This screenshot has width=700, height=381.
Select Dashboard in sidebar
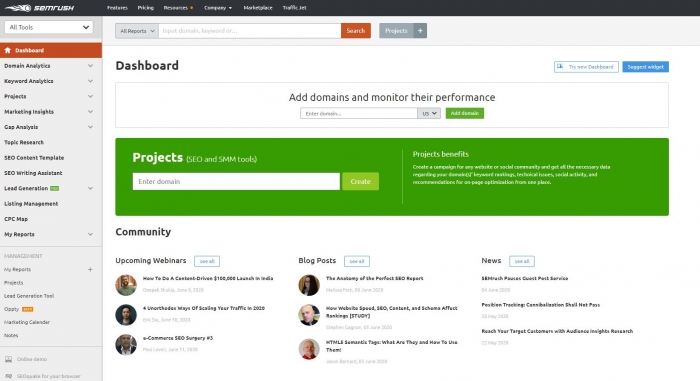click(51, 50)
